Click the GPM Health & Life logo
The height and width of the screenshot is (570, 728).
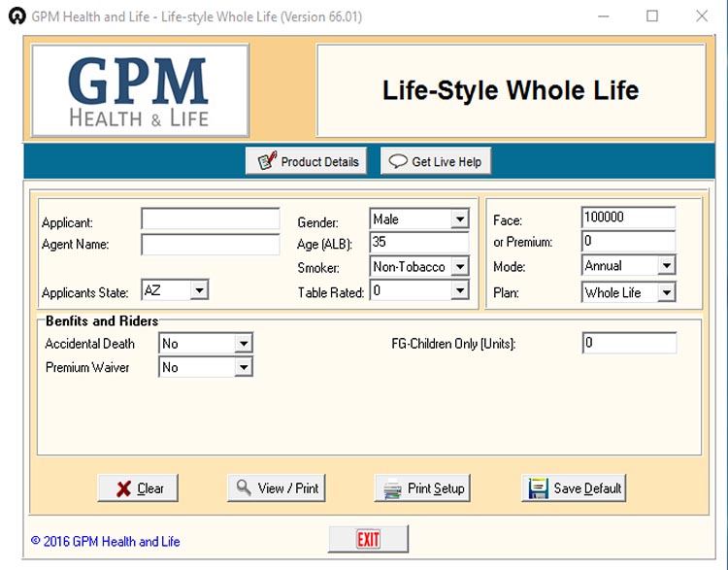point(140,90)
